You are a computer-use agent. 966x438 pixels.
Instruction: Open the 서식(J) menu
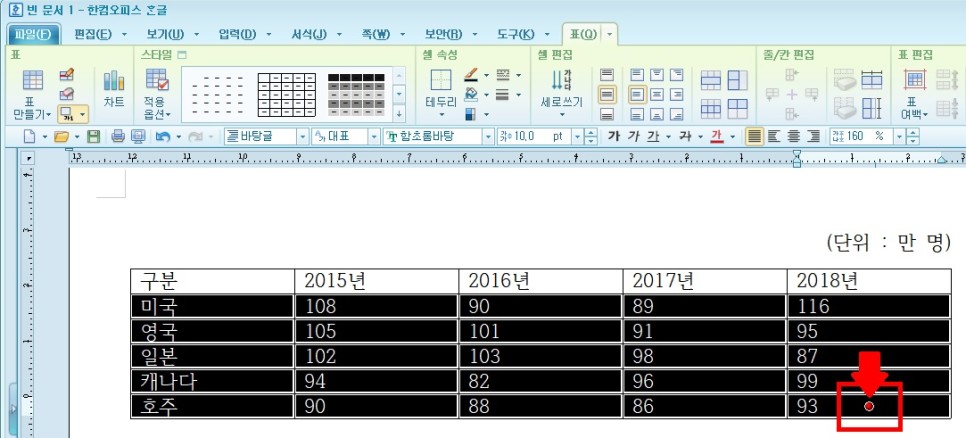[x=309, y=34]
